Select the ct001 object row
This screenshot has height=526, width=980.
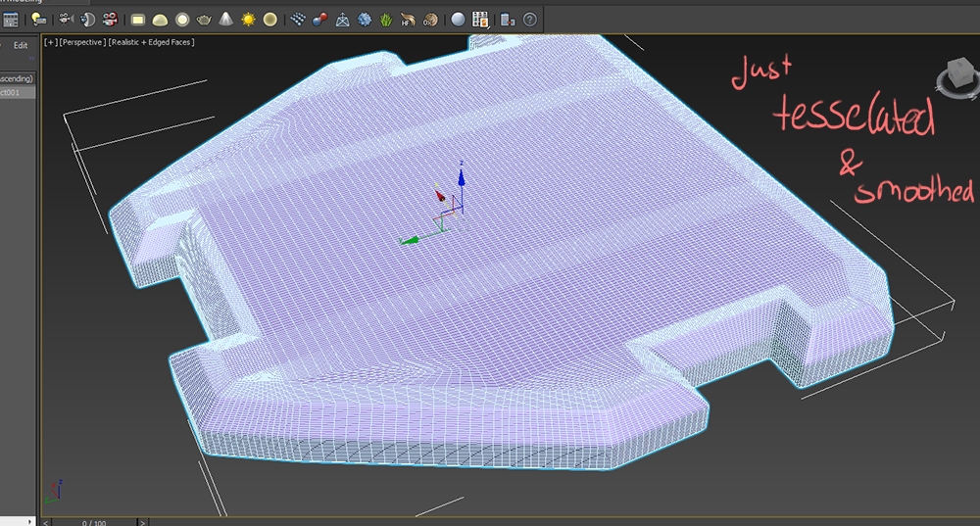pyautogui.click(x=18, y=92)
